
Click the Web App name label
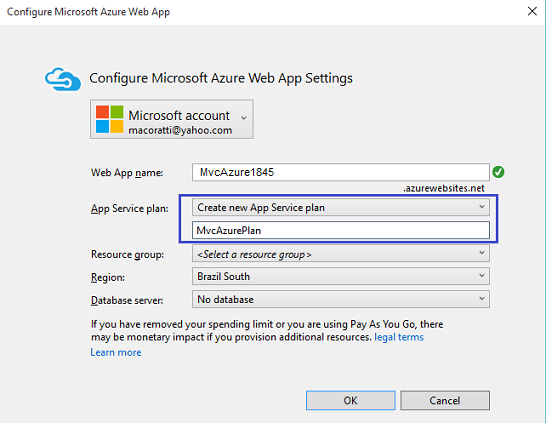pyautogui.click(x=127, y=172)
